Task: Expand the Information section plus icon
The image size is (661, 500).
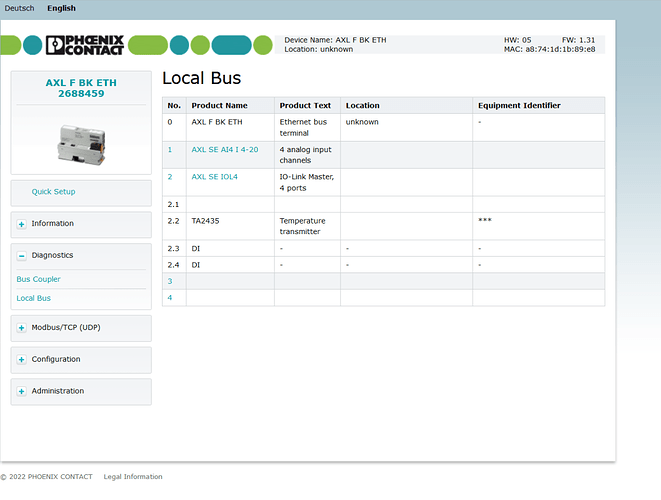Action: (21, 224)
